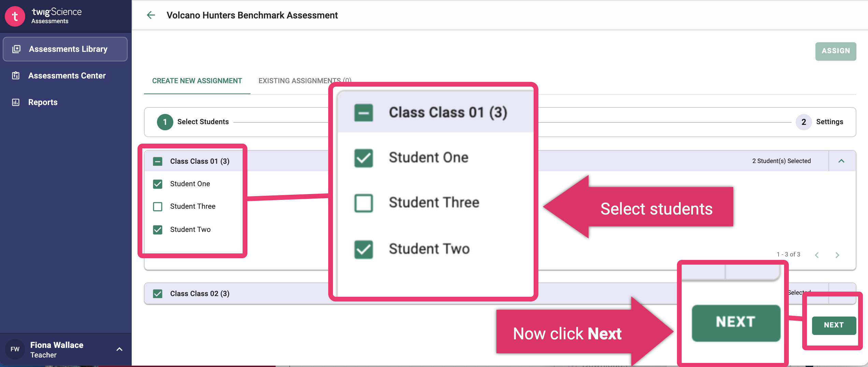Click the small Next button

[x=834, y=325]
